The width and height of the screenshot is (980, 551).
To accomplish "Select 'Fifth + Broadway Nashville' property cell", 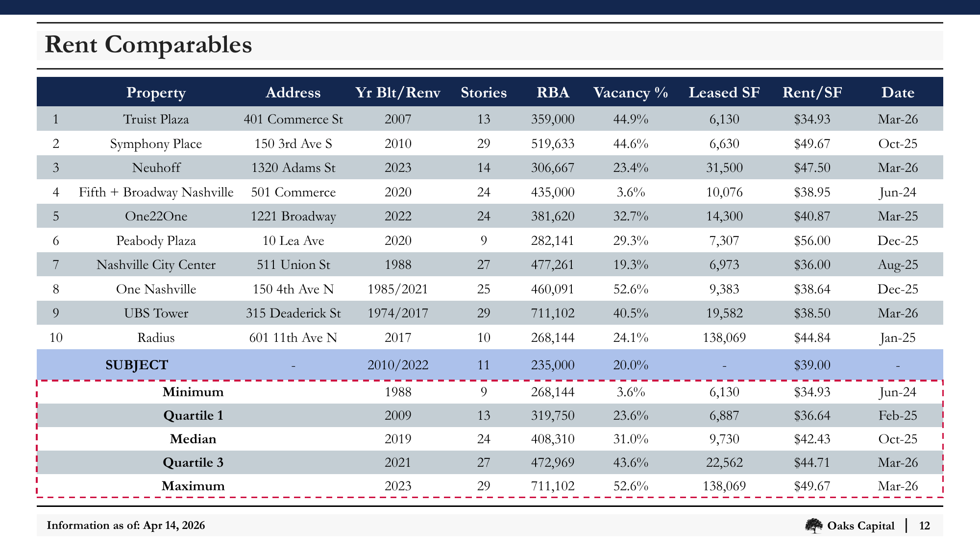I will (156, 192).
